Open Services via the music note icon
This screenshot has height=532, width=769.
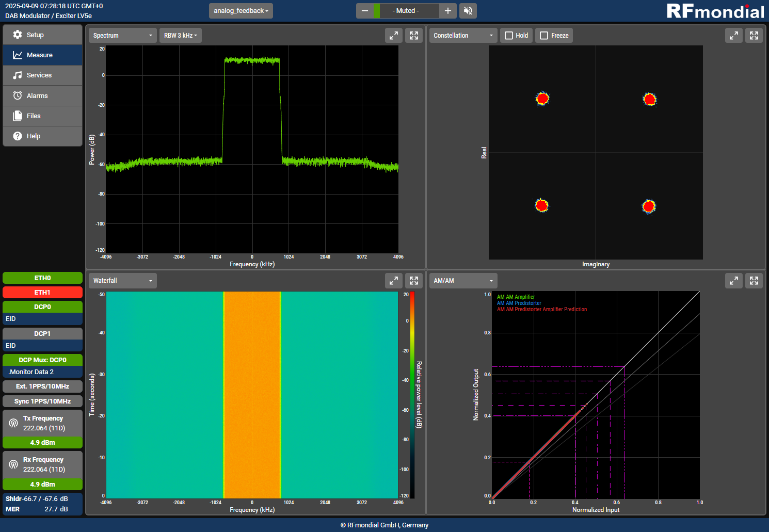point(18,75)
